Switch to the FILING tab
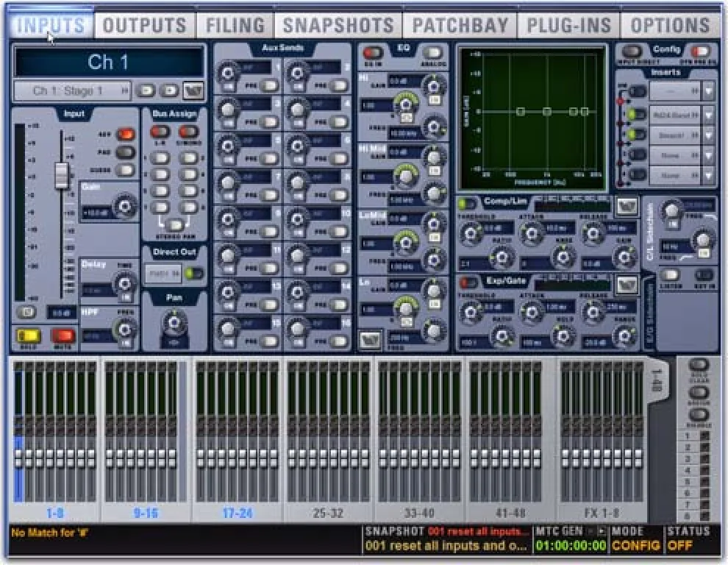The image size is (728, 565). (235, 25)
